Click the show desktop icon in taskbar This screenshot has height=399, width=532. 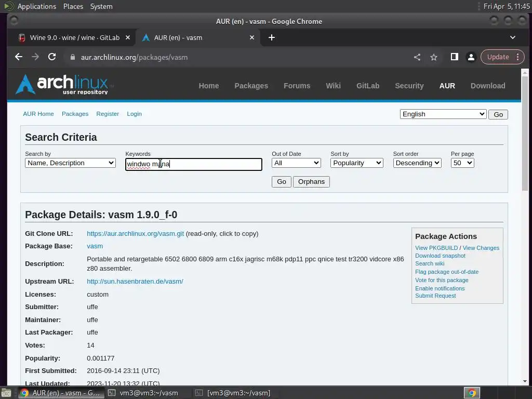6,393
